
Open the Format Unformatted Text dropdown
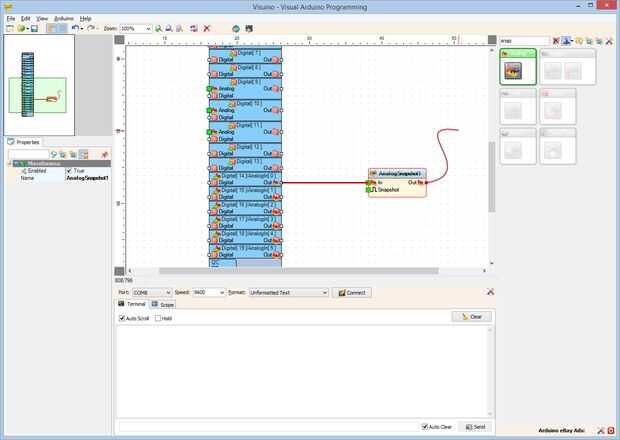pyautogui.click(x=325, y=293)
